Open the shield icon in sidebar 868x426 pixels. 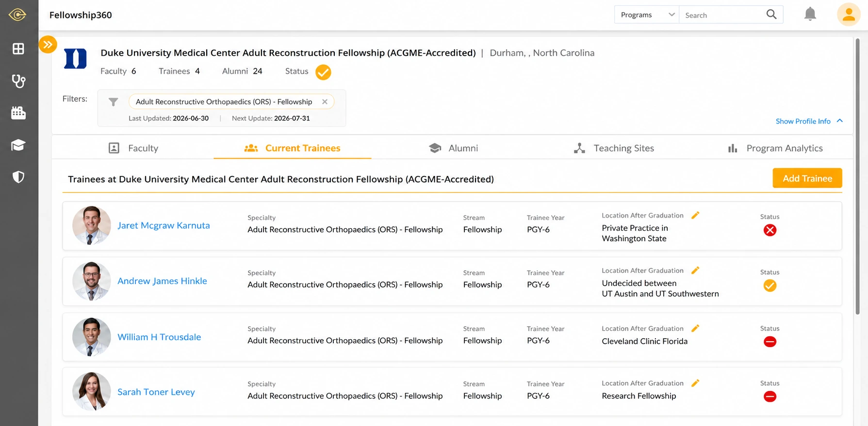click(18, 177)
